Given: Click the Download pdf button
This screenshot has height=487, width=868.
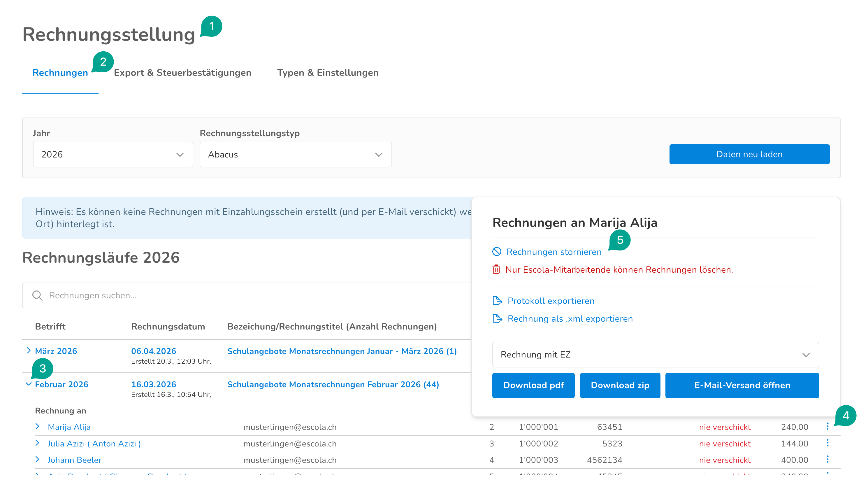Looking at the screenshot, I should pos(533,385).
